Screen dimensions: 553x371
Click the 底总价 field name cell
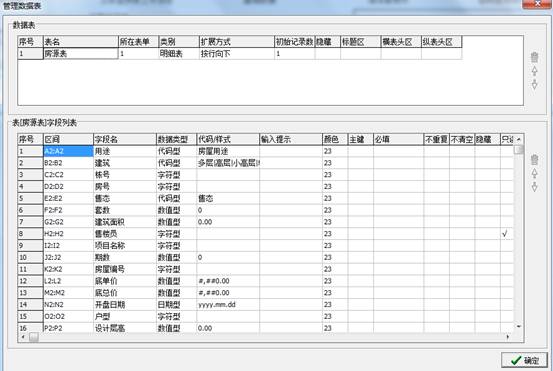click(x=124, y=293)
